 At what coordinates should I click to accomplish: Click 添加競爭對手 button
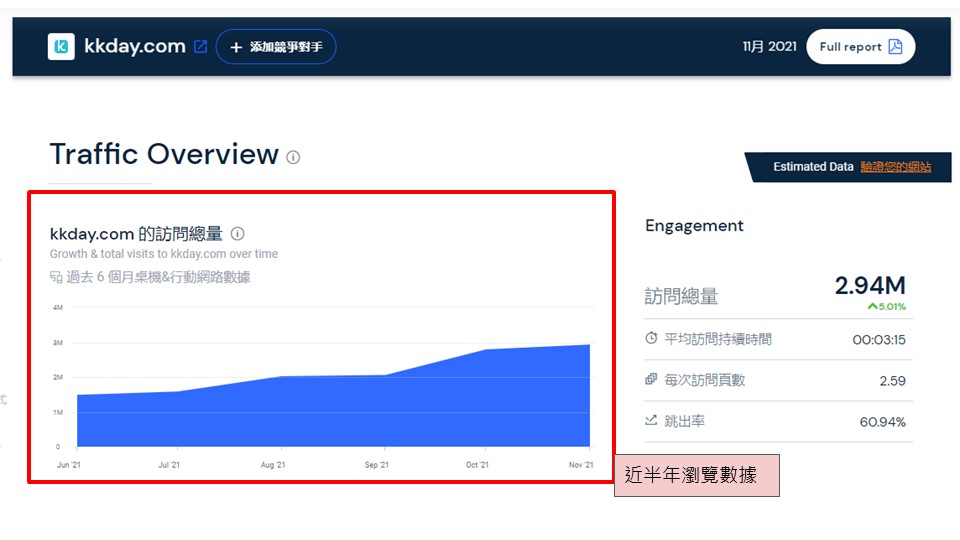[276, 47]
